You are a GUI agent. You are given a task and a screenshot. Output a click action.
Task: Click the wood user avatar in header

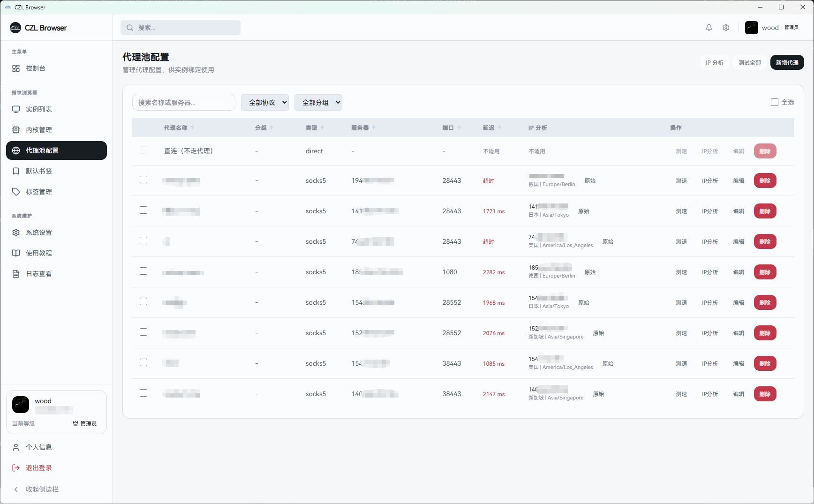(x=752, y=28)
